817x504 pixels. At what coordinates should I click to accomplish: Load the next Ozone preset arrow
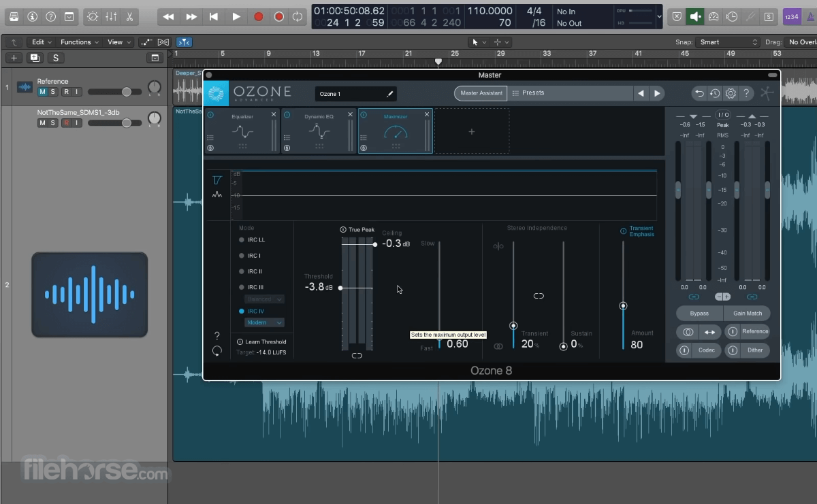(657, 93)
